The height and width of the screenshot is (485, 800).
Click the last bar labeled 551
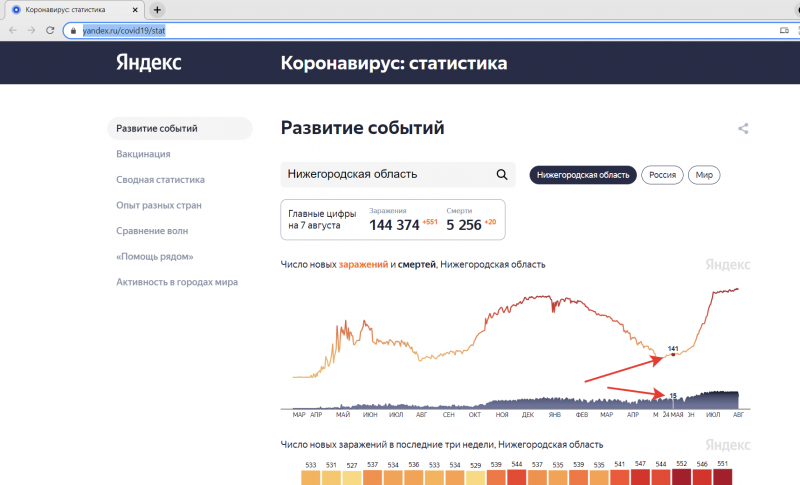722,477
